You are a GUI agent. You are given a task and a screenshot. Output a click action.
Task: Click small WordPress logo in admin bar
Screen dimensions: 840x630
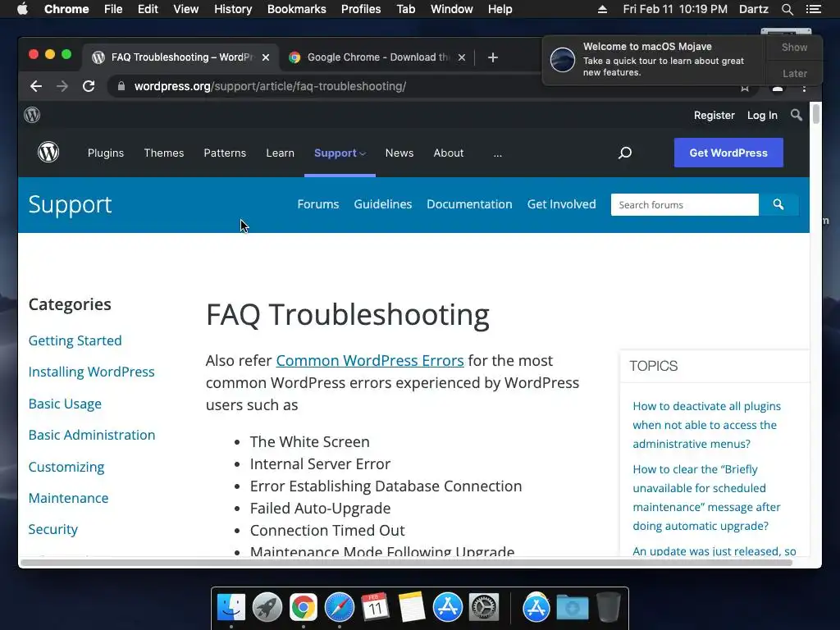[32, 115]
